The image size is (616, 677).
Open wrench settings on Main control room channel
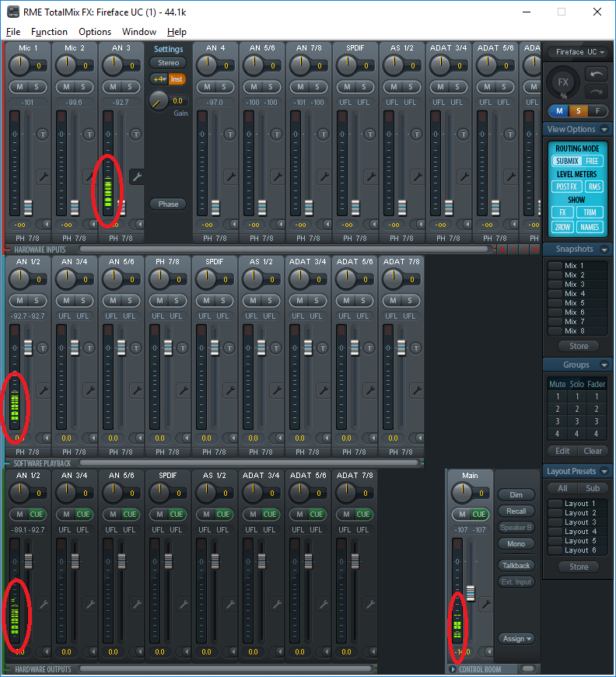[x=486, y=604]
